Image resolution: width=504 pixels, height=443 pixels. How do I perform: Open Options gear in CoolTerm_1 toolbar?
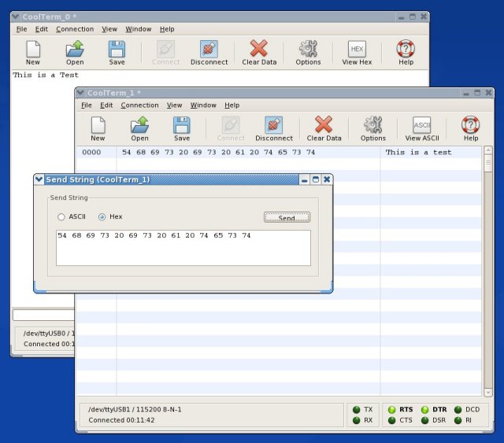372,125
